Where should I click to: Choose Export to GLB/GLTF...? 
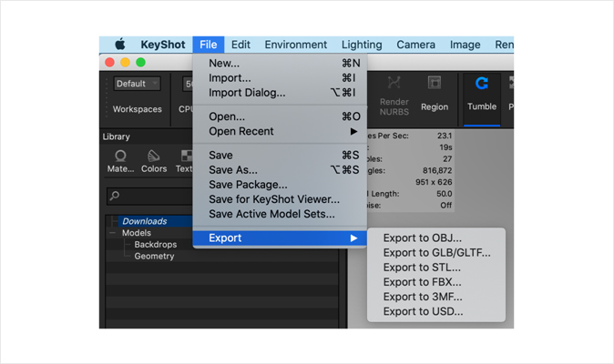pos(436,253)
